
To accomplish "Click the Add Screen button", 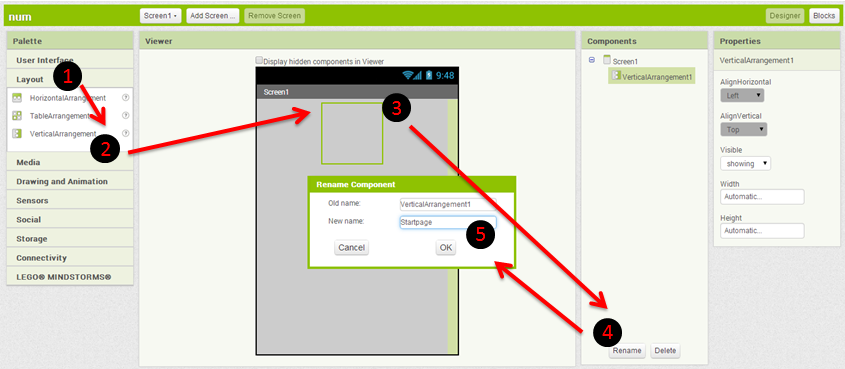I will click(213, 16).
